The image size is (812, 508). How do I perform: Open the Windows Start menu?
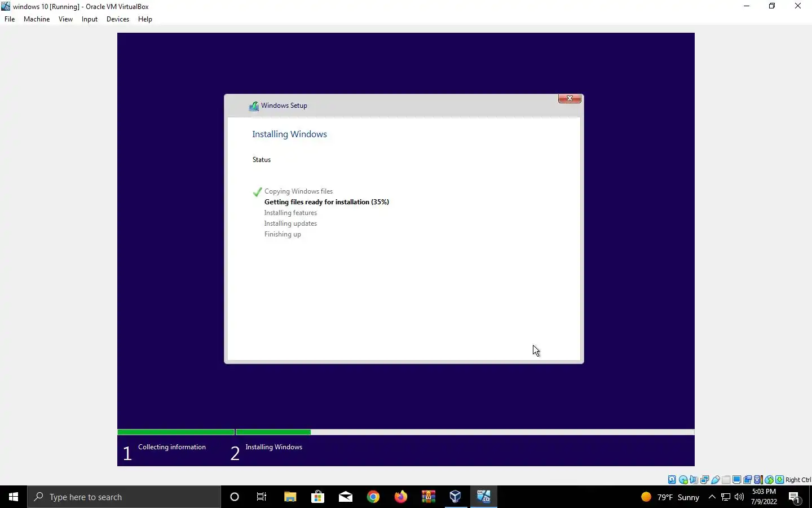coord(14,497)
